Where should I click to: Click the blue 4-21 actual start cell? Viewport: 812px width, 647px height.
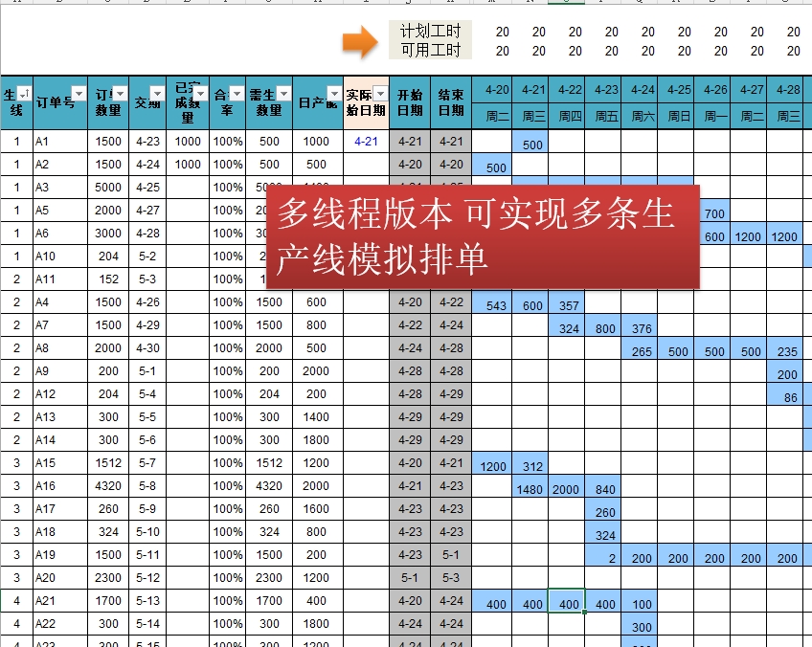(x=366, y=142)
